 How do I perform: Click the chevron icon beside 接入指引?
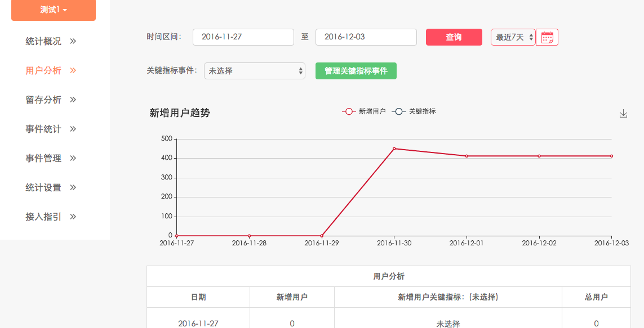click(73, 217)
